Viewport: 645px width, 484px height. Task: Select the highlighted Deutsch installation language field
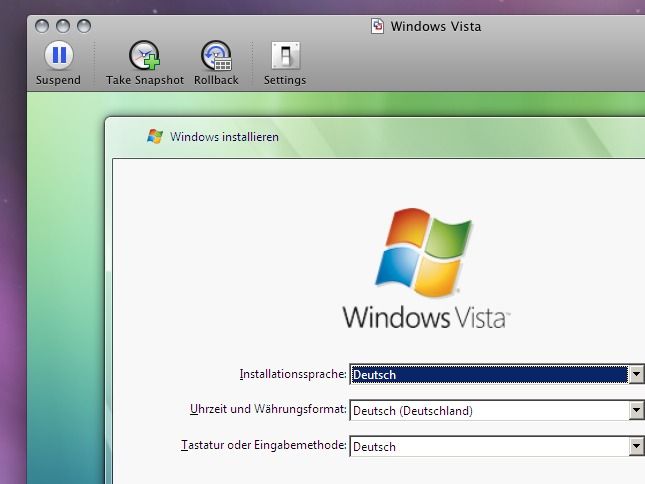click(488, 375)
